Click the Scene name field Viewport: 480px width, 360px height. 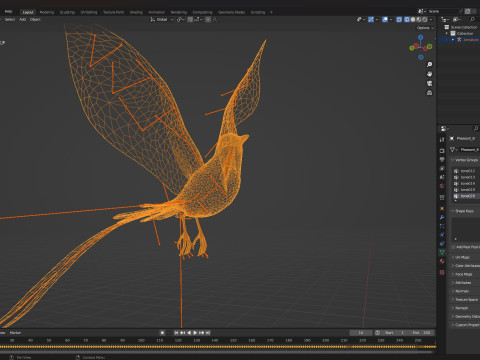(x=442, y=11)
